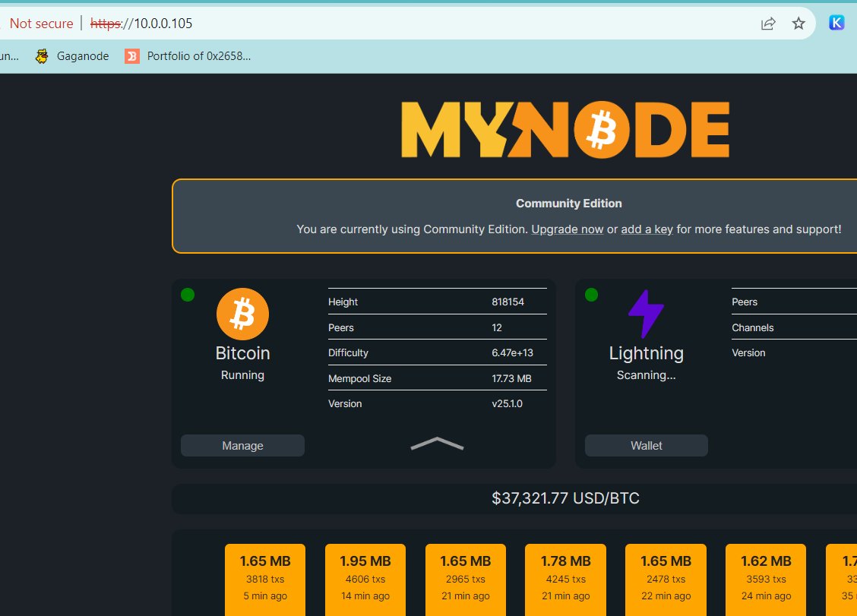Click the Height label in Bitcoin table
Image resolution: width=857 pixels, height=616 pixels.
[x=343, y=302]
